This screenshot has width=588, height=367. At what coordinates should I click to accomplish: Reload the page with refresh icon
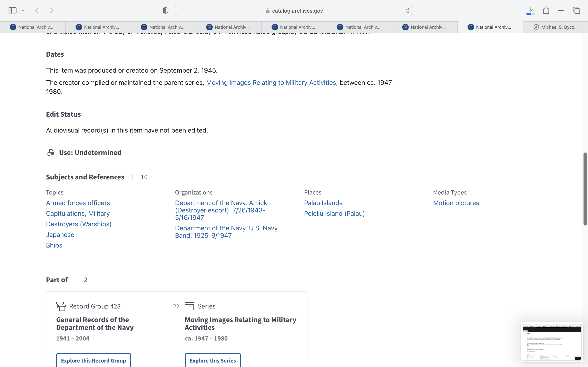tap(408, 10)
